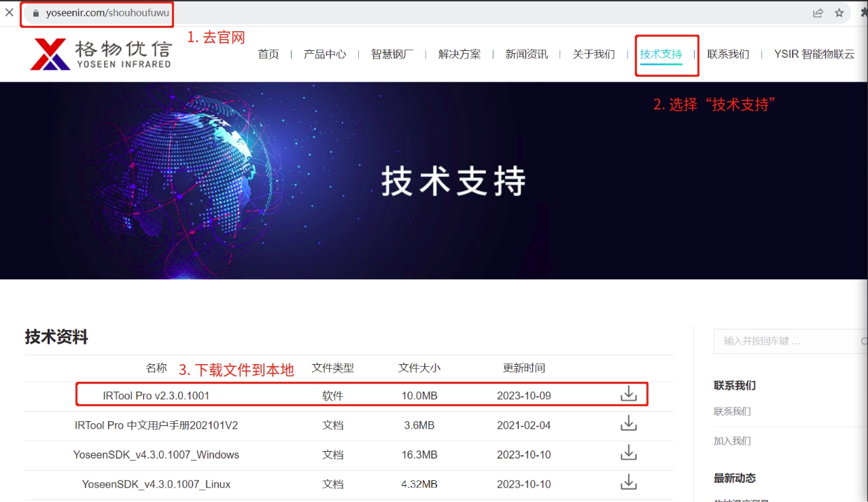Download YoseenSDK_v4.3.0.1007_Linux file

629,483
